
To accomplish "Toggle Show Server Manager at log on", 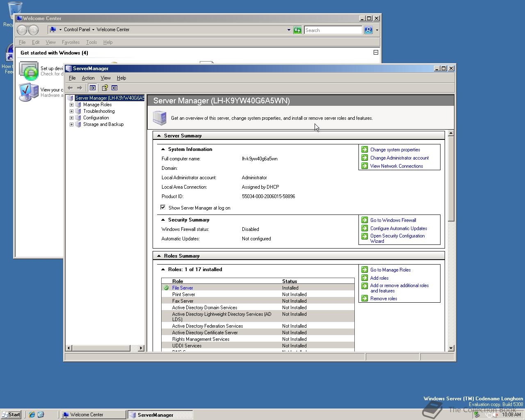I will [x=163, y=208].
